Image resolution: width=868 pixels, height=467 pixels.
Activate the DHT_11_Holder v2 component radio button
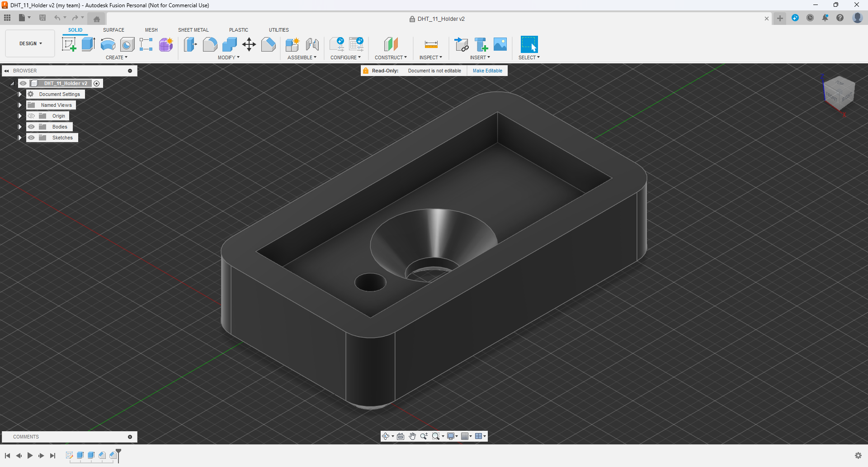click(96, 83)
